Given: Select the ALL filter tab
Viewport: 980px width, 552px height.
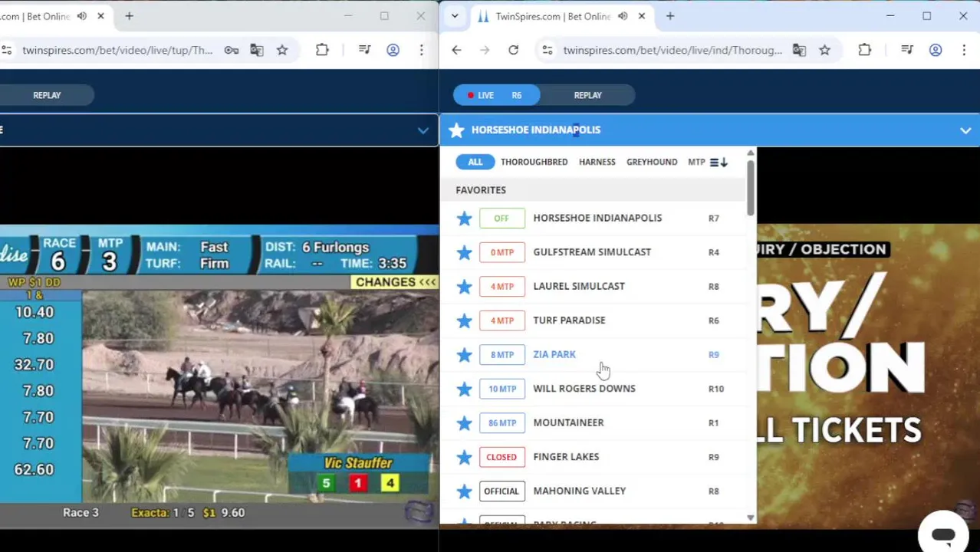Looking at the screenshot, I should [x=475, y=162].
